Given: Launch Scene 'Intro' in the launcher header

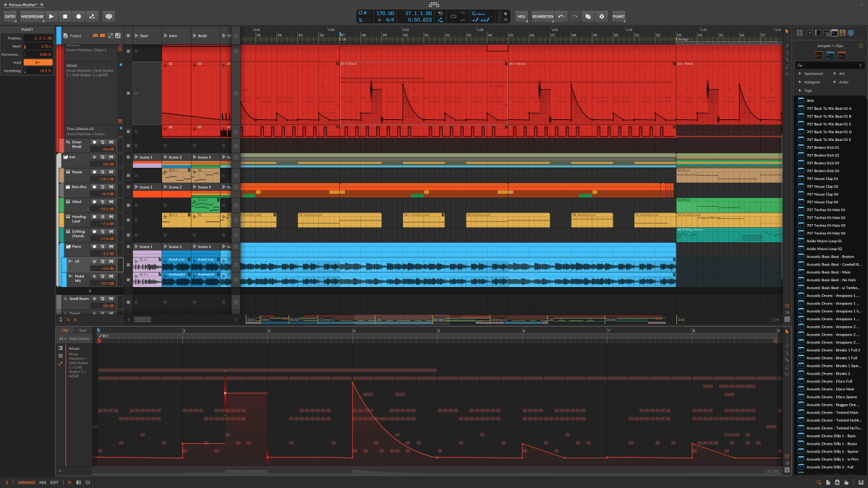Looking at the screenshot, I should coord(176,35).
